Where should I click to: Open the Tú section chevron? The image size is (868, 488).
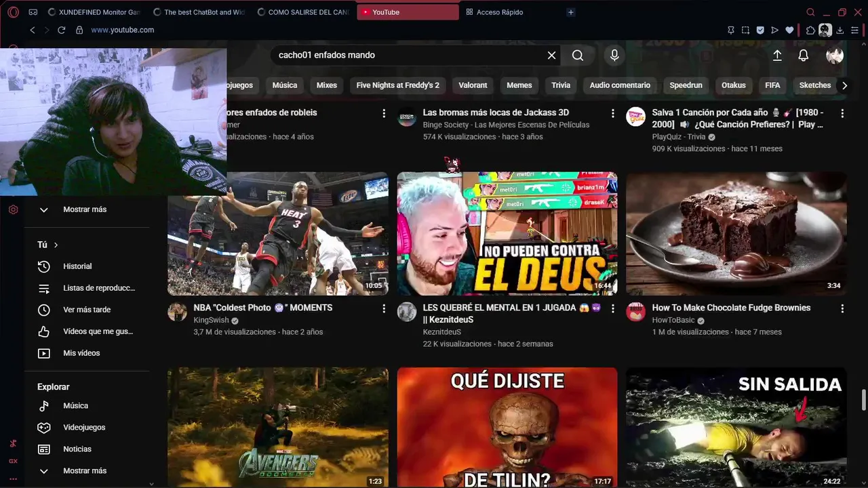coord(56,245)
